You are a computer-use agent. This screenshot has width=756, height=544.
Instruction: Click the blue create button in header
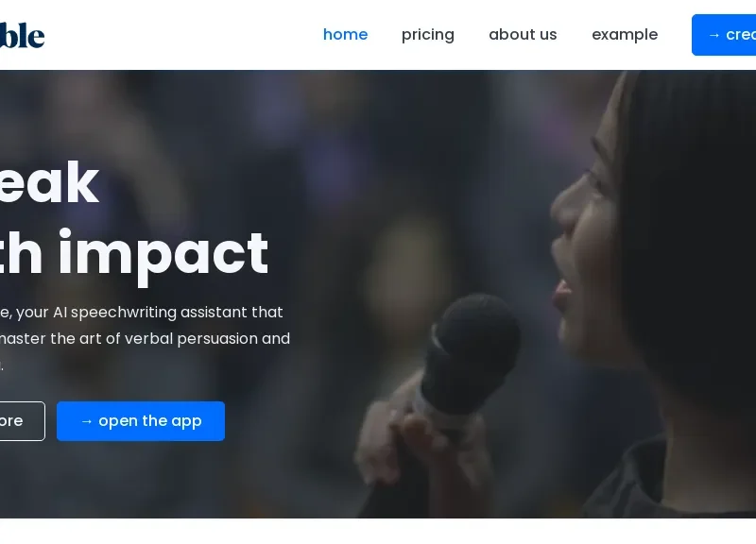pos(724,35)
